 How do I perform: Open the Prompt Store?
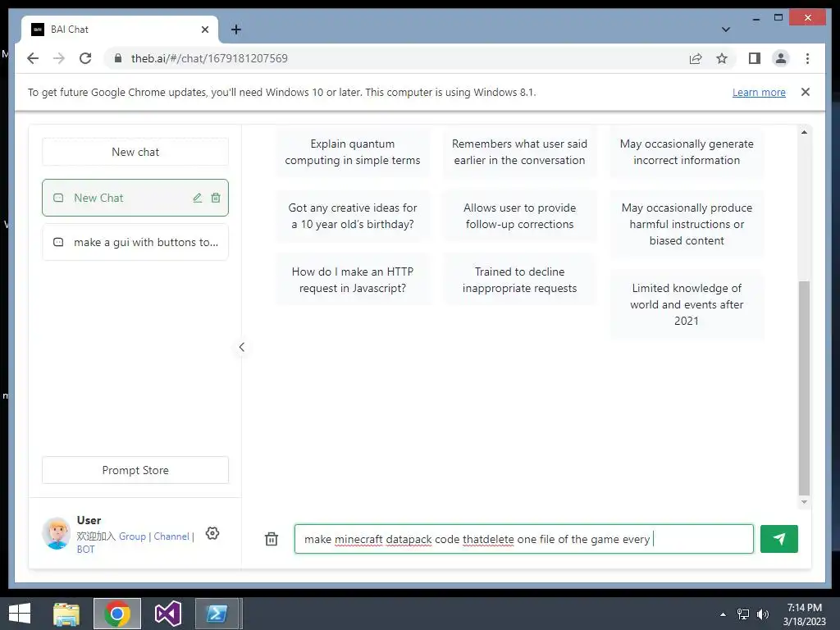pyautogui.click(x=135, y=470)
